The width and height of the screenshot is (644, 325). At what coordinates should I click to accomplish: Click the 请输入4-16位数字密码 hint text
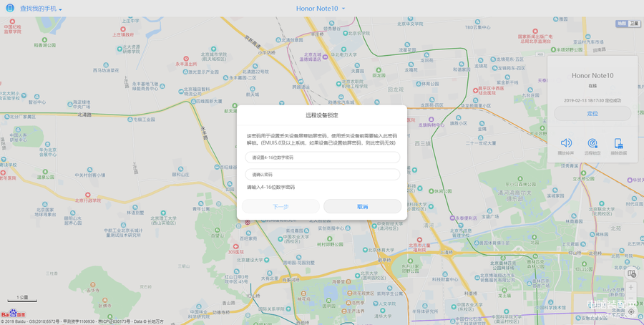coord(270,187)
